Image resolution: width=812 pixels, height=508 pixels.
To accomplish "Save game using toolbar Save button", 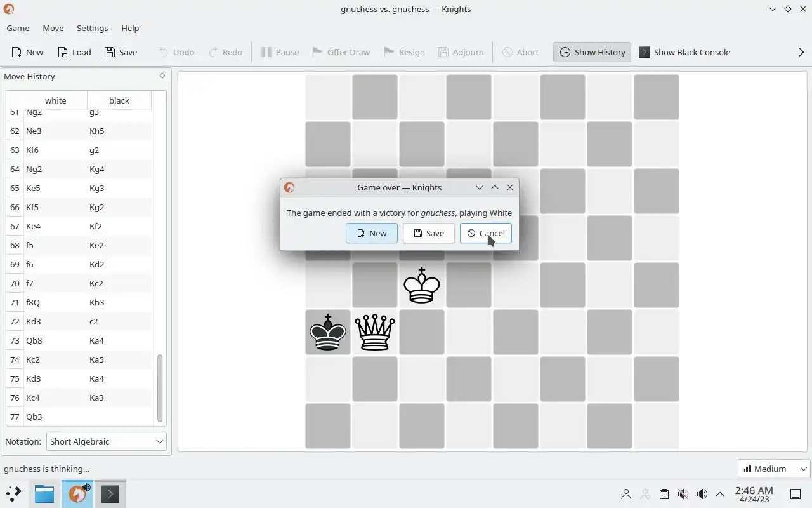I will point(121,52).
